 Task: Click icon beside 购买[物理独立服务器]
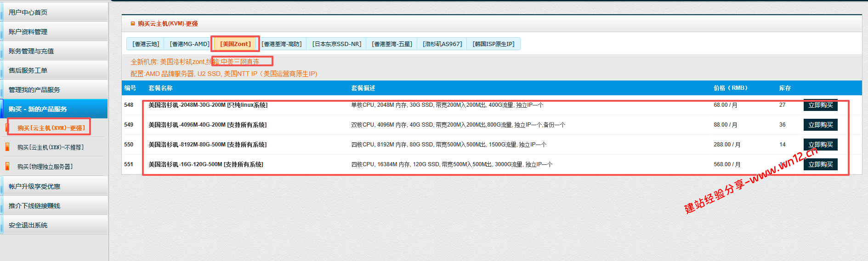pyautogui.click(x=7, y=167)
